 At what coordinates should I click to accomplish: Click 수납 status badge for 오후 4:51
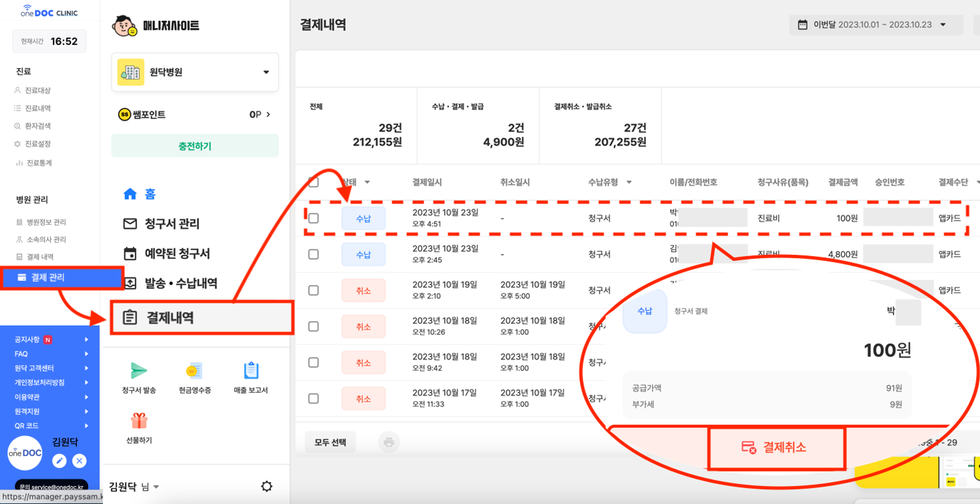363,218
